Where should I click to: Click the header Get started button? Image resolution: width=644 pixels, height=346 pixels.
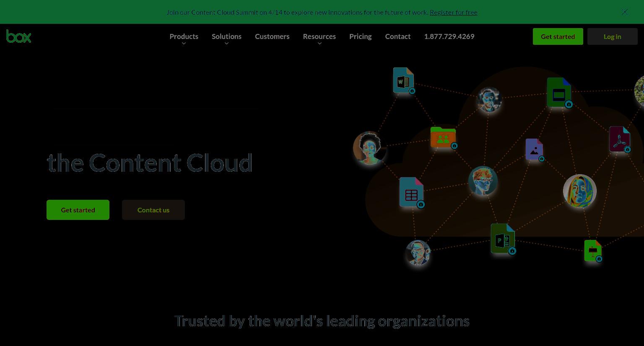(x=558, y=36)
